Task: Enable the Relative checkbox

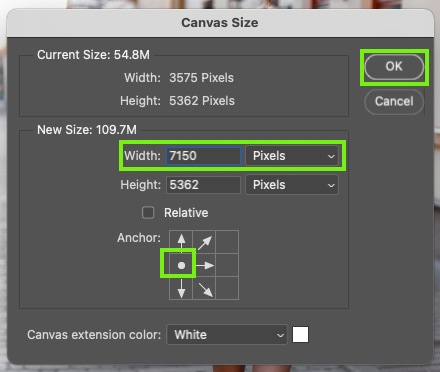Action: [148, 213]
